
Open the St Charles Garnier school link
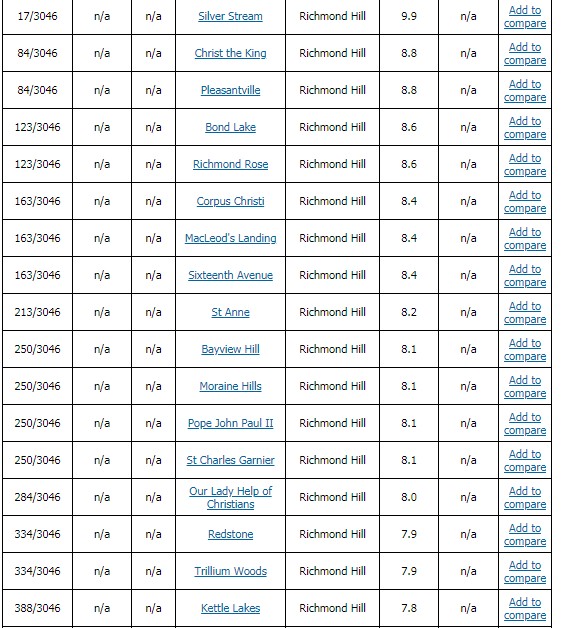(230, 460)
